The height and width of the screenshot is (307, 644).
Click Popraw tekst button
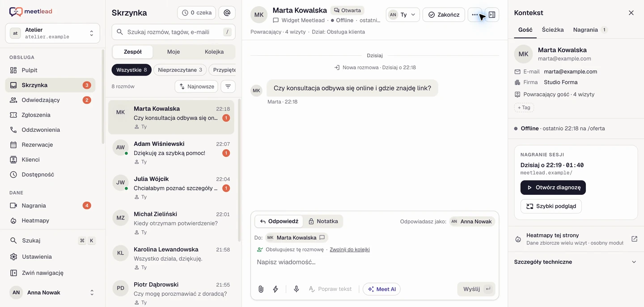tap(330, 289)
